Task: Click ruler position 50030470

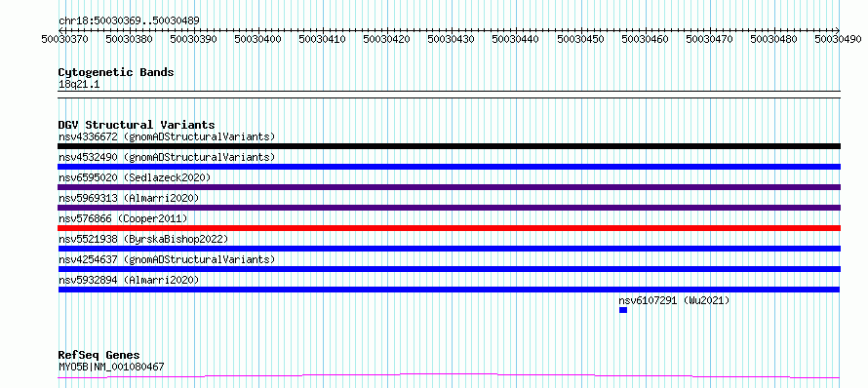Action: click(x=709, y=39)
